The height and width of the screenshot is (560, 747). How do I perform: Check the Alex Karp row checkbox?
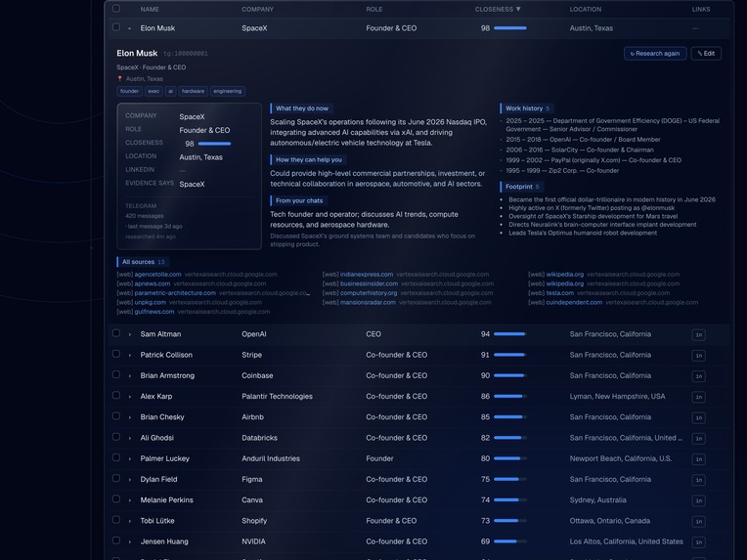click(x=116, y=395)
